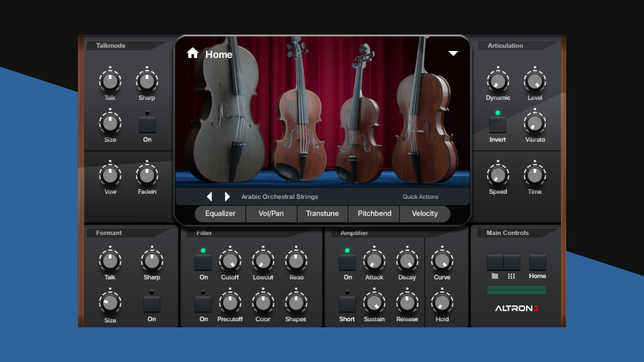Click the Articulation Vibrato knob

point(535,124)
